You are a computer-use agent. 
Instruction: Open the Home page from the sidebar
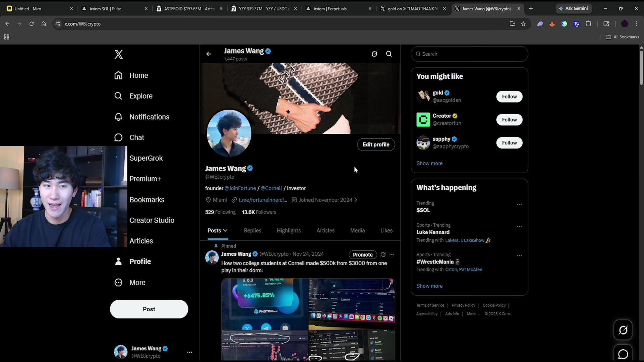click(x=131, y=75)
